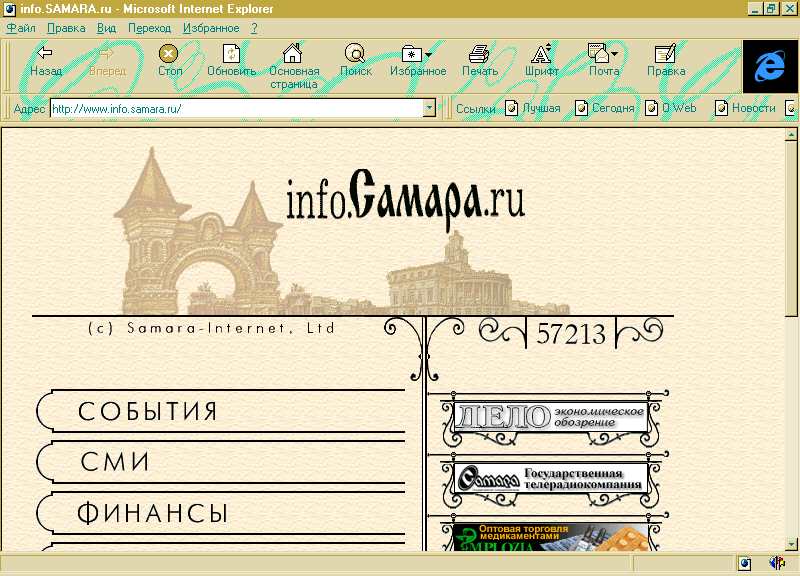Open the Сегодня quick link
Screen dimensions: 800x576
point(605,108)
